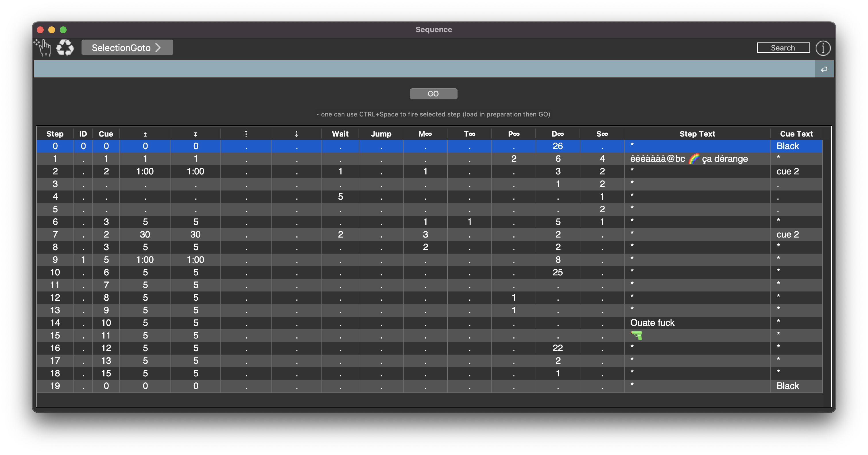Click the water gun emoji in step 15
The width and height of the screenshot is (868, 455).
[637, 335]
